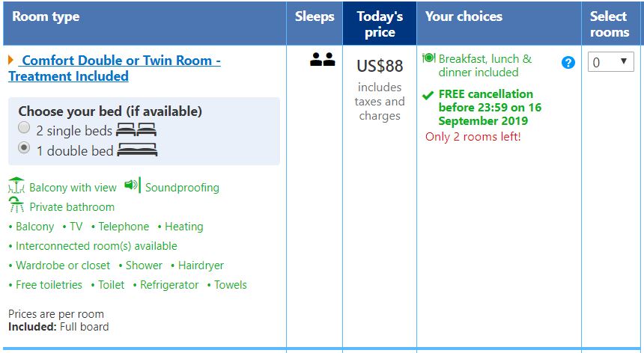Screen dimensions: 644x353
Task: Click the breakfast meal plate icon
Action: click(428, 58)
